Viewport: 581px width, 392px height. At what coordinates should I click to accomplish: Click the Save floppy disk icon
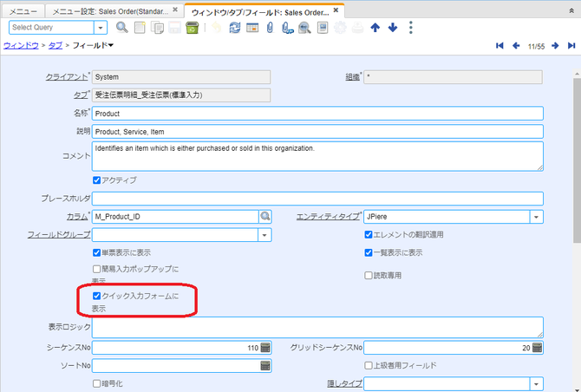point(174,28)
